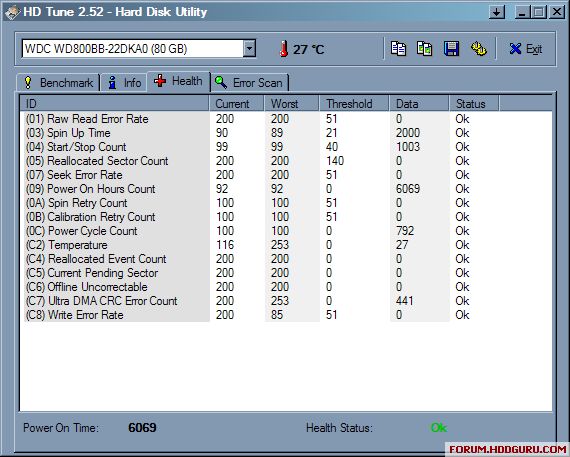Viewport: 570px width, 457px height.
Task: Select the Ultra DMA CRC Error Count row
Action: coord(247,301)
